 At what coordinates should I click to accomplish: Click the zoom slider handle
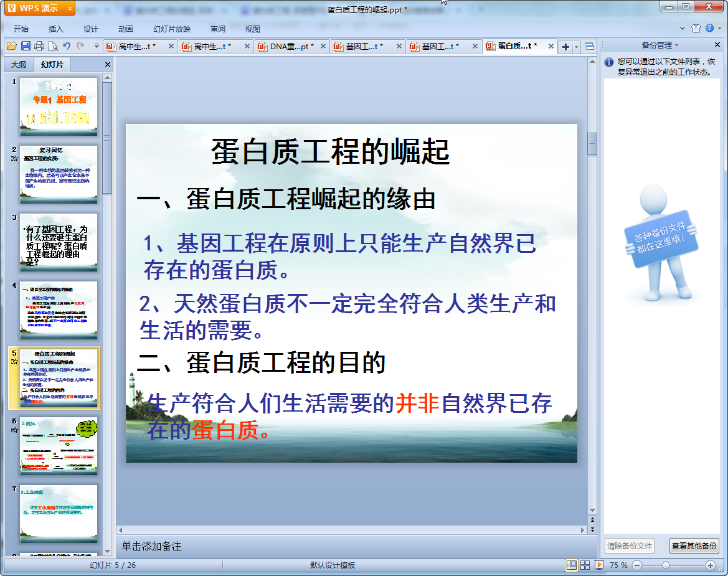point(666,565)
